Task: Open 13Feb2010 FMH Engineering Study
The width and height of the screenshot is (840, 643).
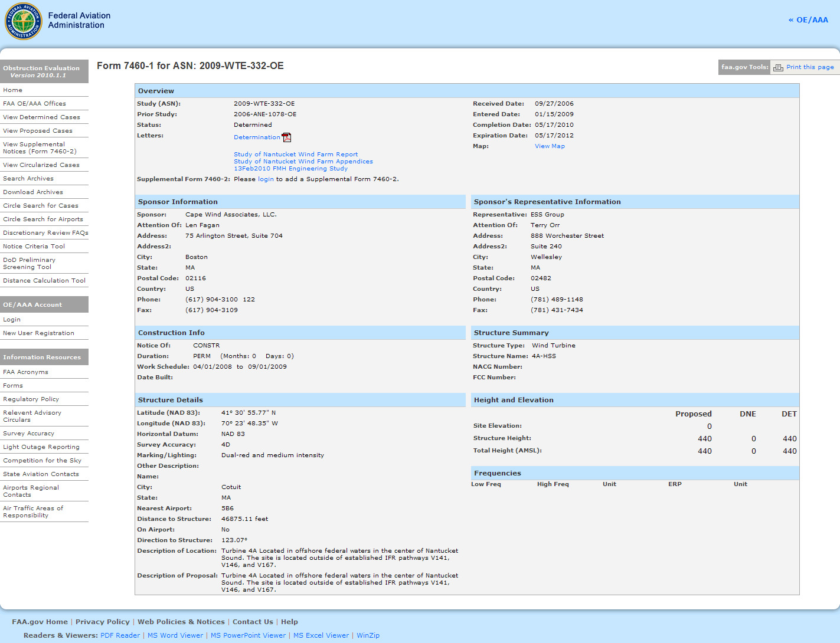Action: (290, 169)
